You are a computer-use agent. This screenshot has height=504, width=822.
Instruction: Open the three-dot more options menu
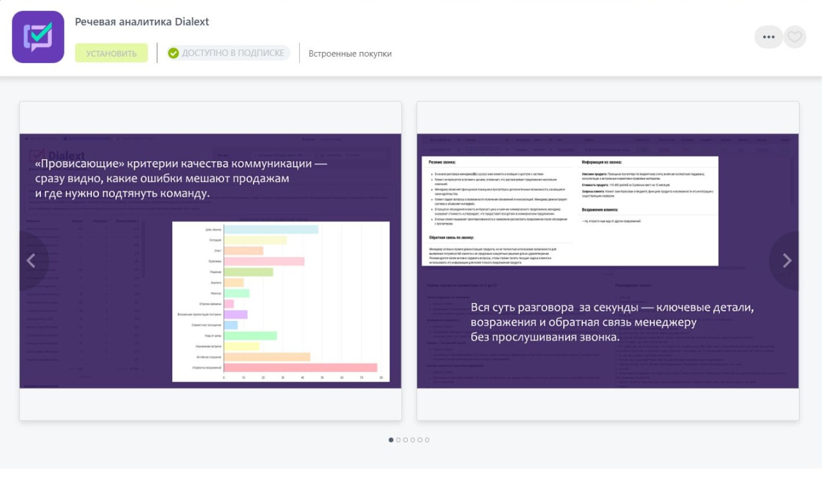tap(768, 37)
